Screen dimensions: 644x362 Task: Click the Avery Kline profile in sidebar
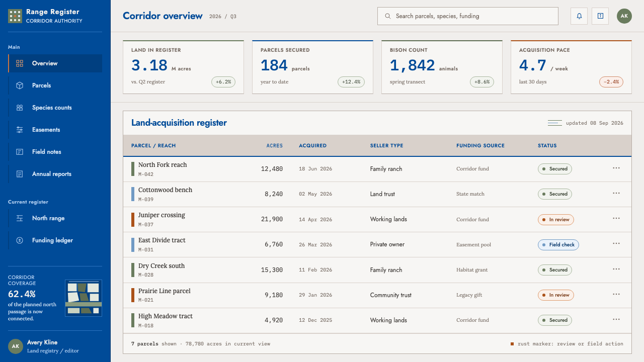coord(55,346)
